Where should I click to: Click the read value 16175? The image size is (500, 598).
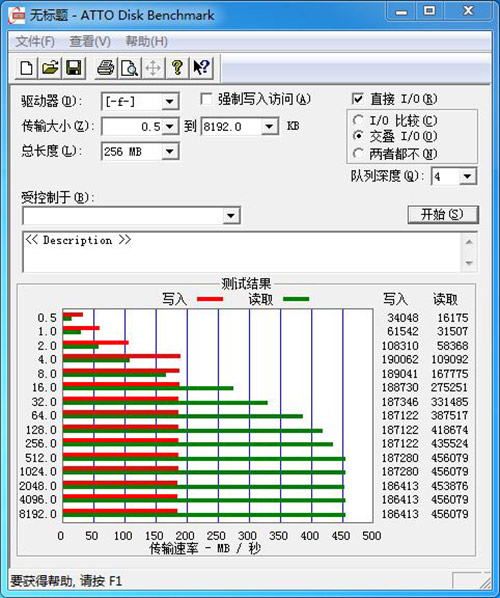click(452, 318)
